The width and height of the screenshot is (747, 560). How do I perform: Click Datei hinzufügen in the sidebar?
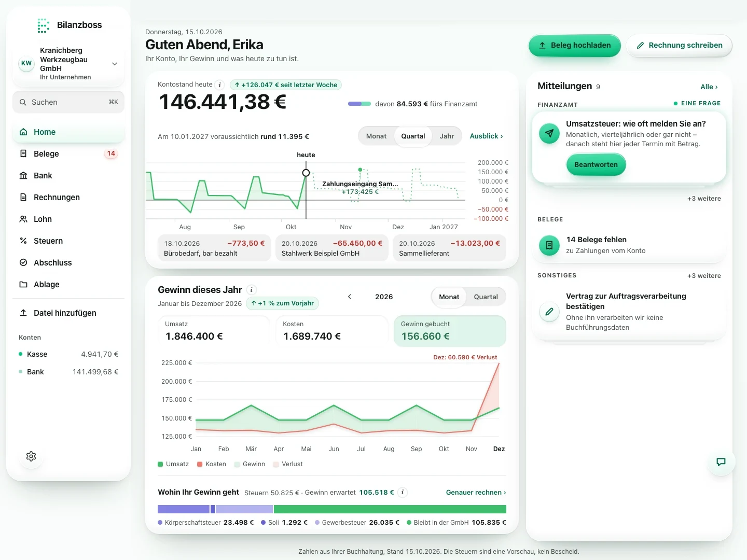click(x=68, y=313)
